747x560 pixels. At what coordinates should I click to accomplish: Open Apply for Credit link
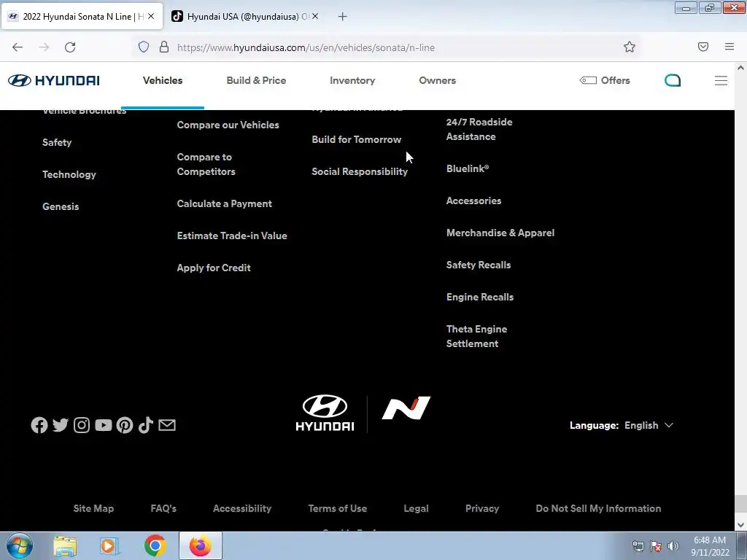tap(214, 268)
